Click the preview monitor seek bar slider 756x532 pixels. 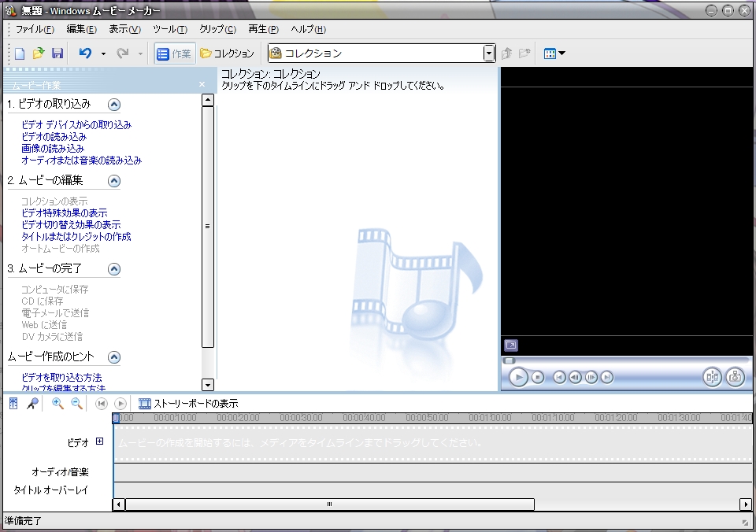(x=510, y=360)
